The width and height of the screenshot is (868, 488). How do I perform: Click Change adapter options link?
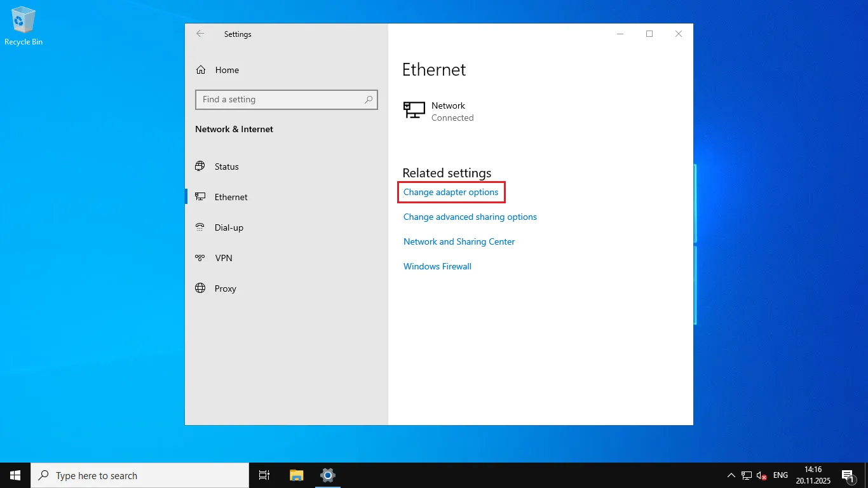pos(451,192)
